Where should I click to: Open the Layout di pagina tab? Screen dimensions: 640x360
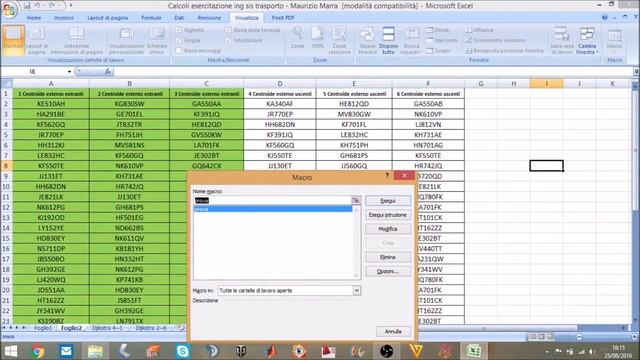[x=107, y=18]
